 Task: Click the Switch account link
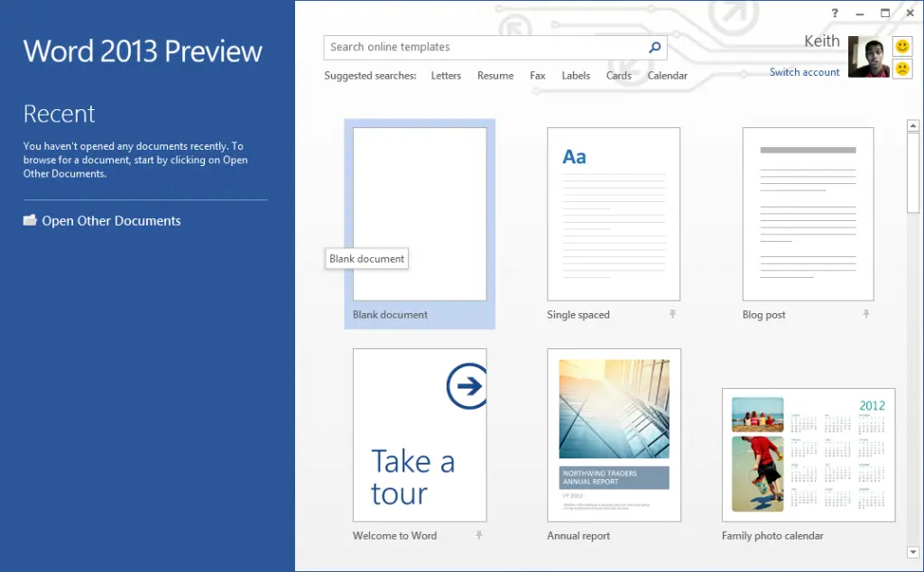click(x=804, y=72)
